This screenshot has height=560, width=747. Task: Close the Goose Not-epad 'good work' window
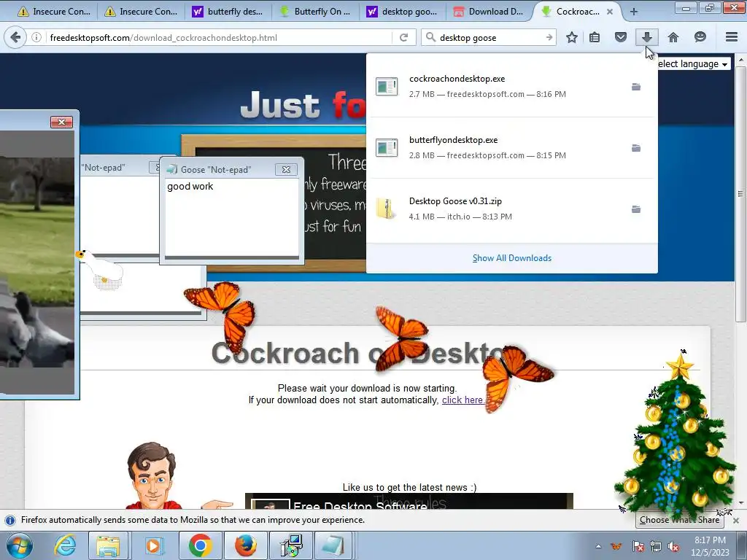click(x=286, y=169)
